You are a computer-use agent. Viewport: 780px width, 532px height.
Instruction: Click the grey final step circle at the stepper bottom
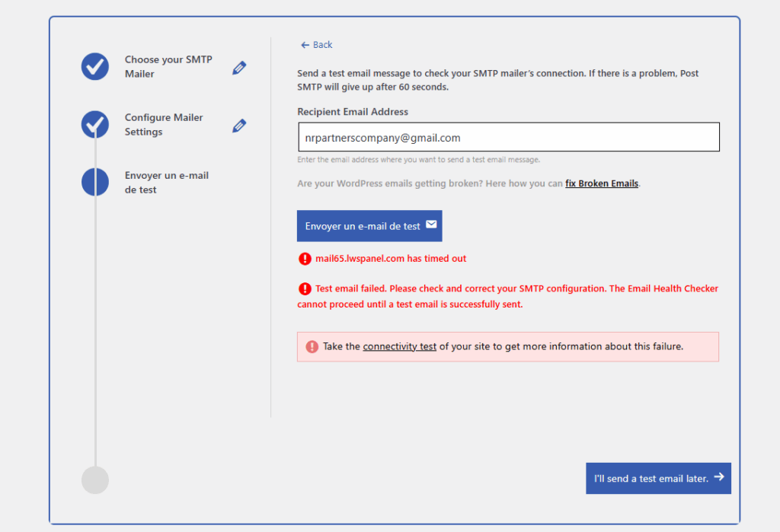95,480
